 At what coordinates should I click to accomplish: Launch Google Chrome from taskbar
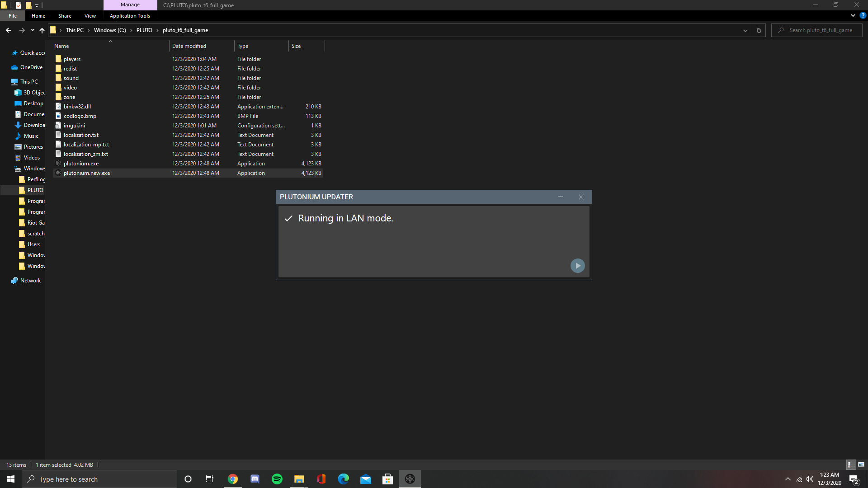(x=233, y=479)
